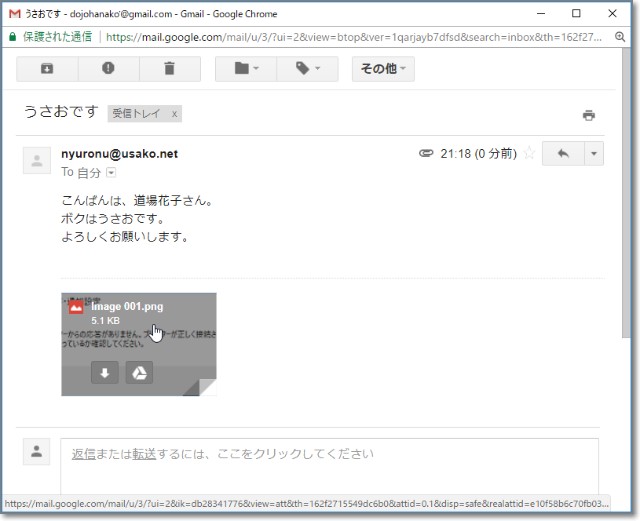Print the conversation with printer icon
Image resolution: width=640 pixels, height=521 pixels.
tap(589, 115)
